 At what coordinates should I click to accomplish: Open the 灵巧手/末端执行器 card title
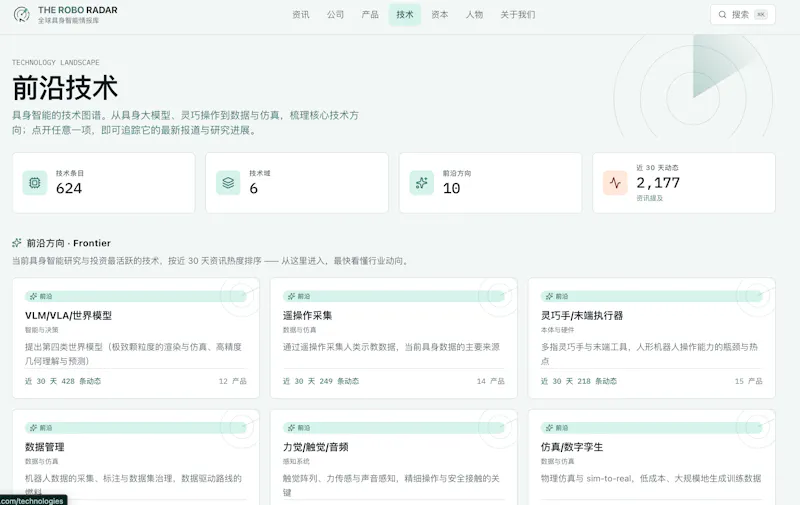(582, 316)
